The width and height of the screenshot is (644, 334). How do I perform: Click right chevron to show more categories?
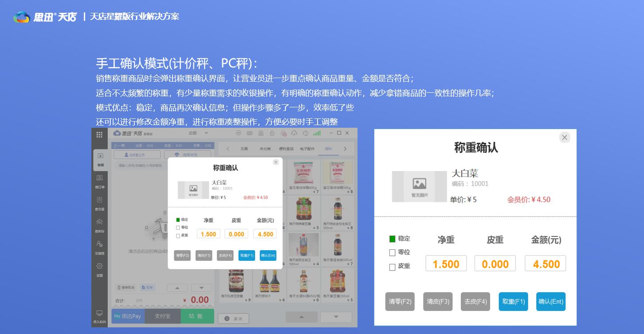345,149
